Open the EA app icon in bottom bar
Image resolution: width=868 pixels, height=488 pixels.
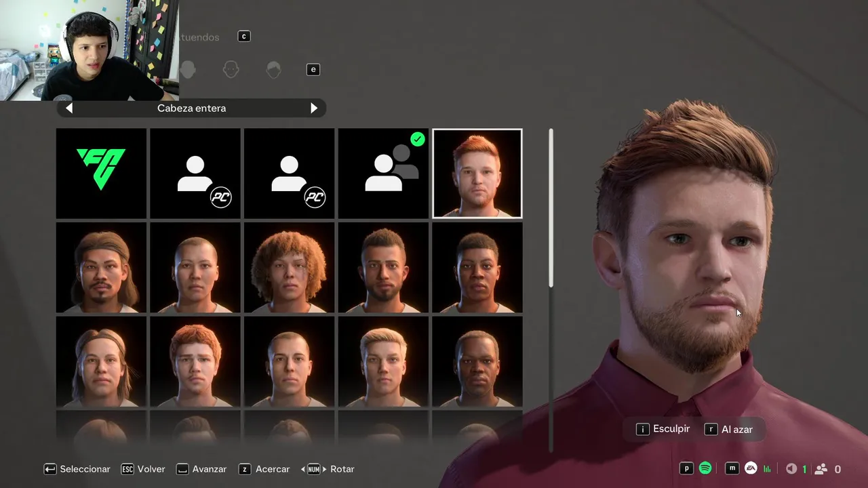click(751, 468)
